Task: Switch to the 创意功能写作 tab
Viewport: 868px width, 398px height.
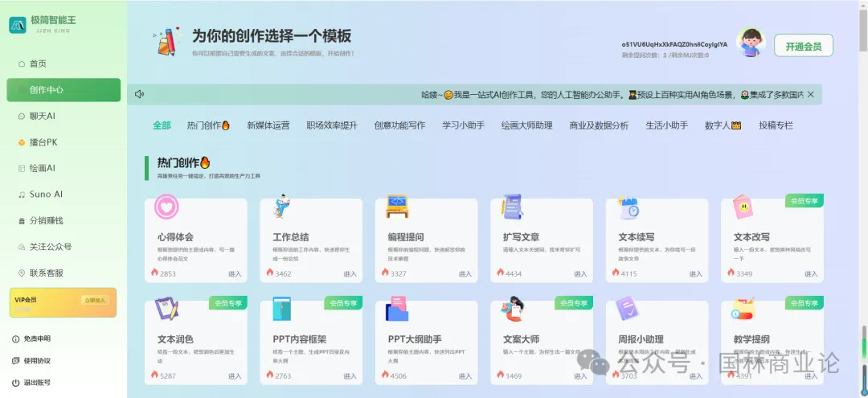Action: tap(399, 125)
